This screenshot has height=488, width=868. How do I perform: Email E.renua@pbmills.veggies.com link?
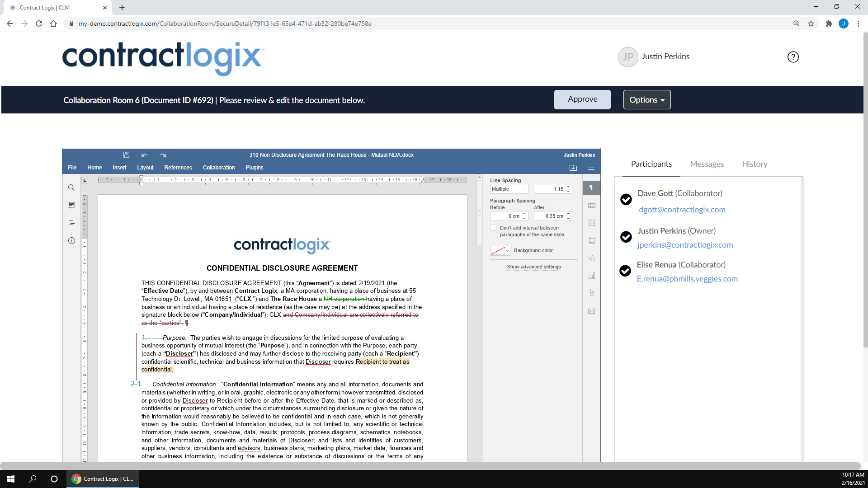[687, 279]
